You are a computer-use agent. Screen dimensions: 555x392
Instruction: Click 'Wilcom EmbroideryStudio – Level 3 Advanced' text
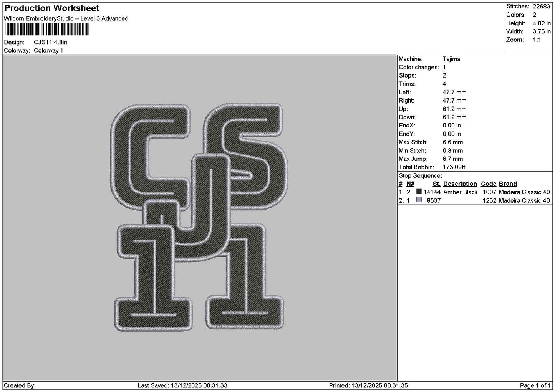coord(66,18)
